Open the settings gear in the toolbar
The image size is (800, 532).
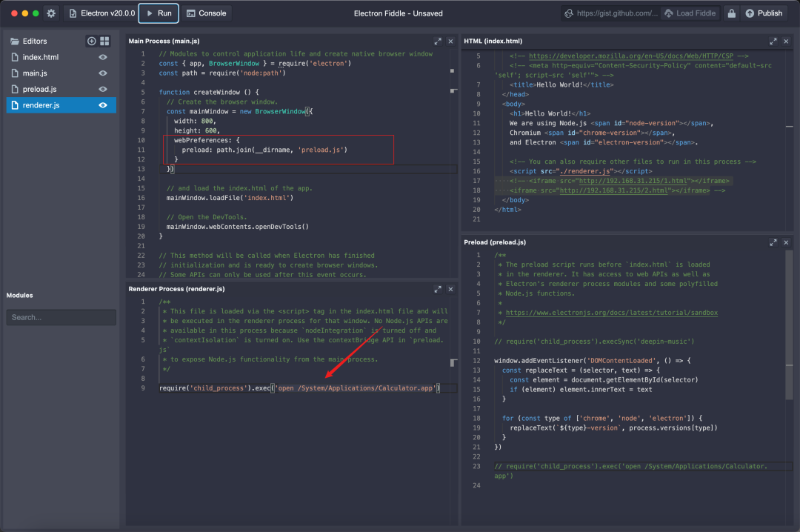coord(51,13)
